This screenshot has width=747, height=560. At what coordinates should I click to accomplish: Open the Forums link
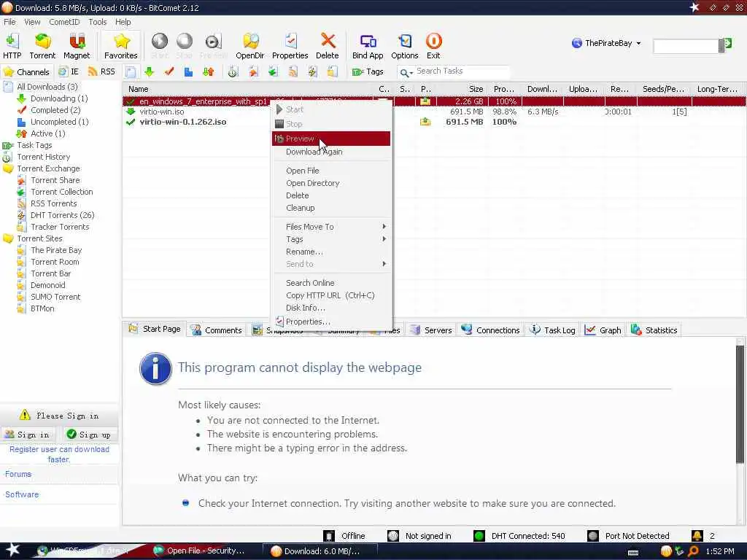[18, 474]
